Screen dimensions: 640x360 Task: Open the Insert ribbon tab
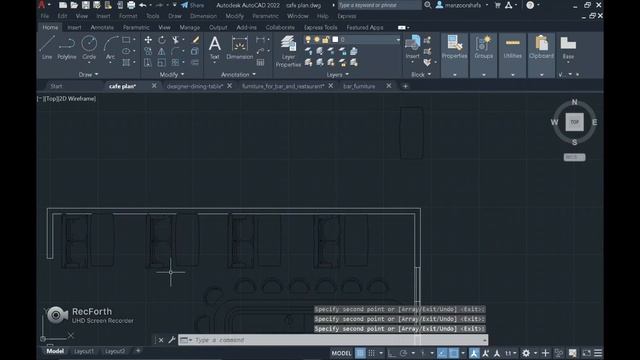coord(74,27)
